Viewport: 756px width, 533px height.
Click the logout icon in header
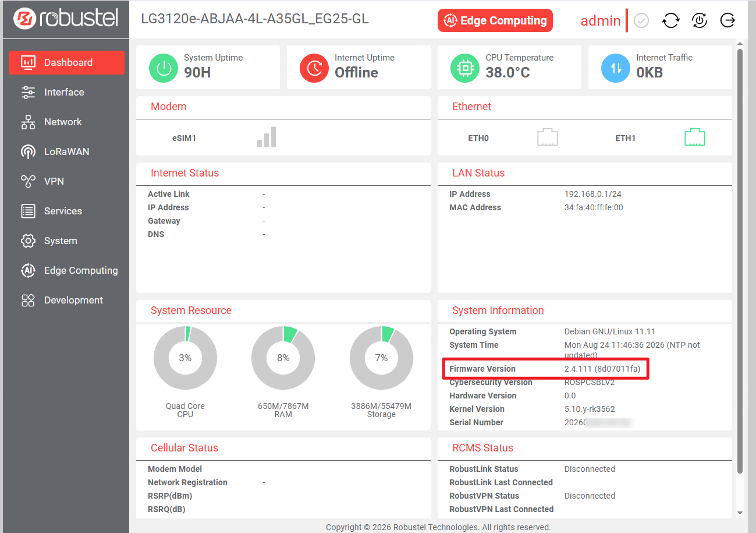[x=727, y=20]
